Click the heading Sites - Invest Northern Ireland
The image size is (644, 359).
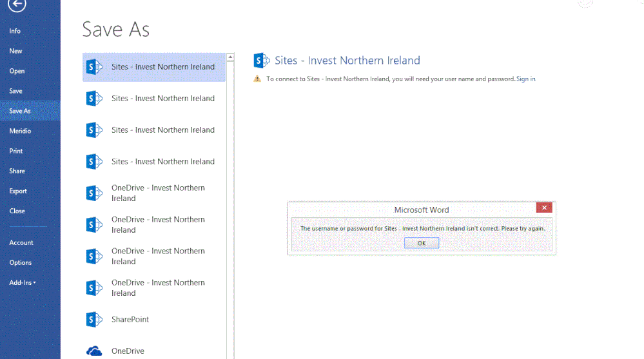pyautogui.click(x=347, y=61)
